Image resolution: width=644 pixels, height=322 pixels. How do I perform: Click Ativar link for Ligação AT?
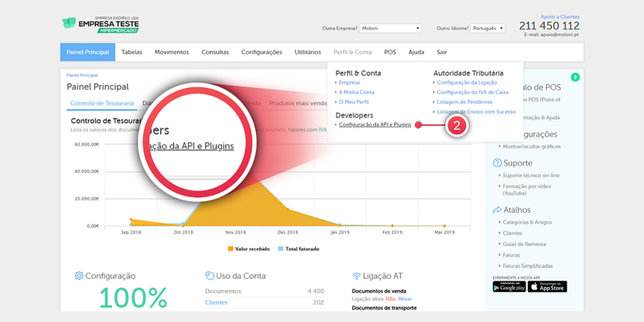click(x=405, y=299)
